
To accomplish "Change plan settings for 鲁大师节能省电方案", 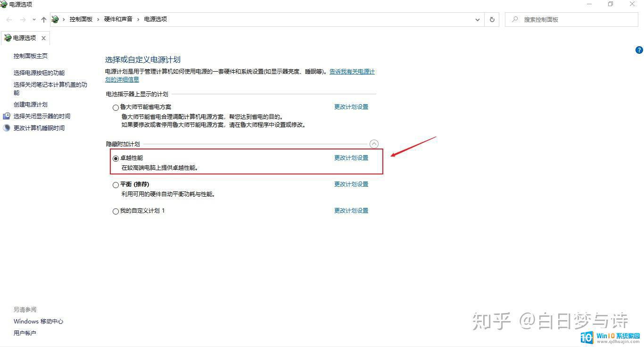I will pos(351,107).
